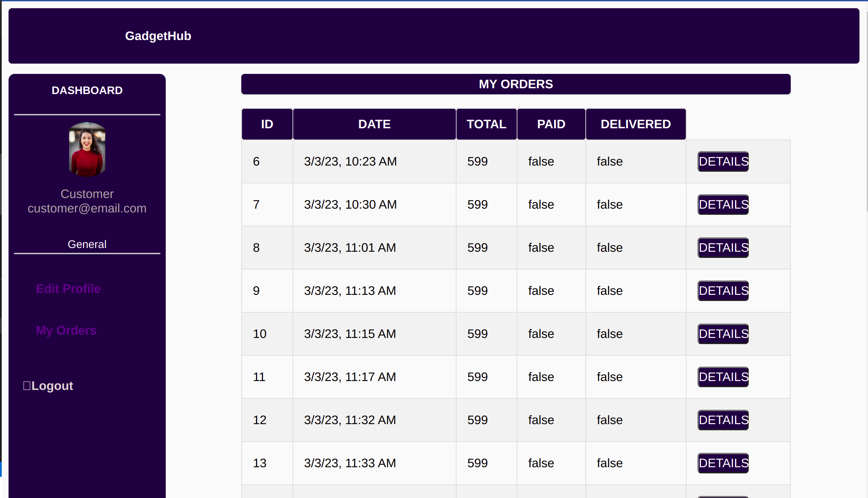The height and width of the screenshot is (498, 868).
Task: Open details for order 9
Action: tap(723, 291)
